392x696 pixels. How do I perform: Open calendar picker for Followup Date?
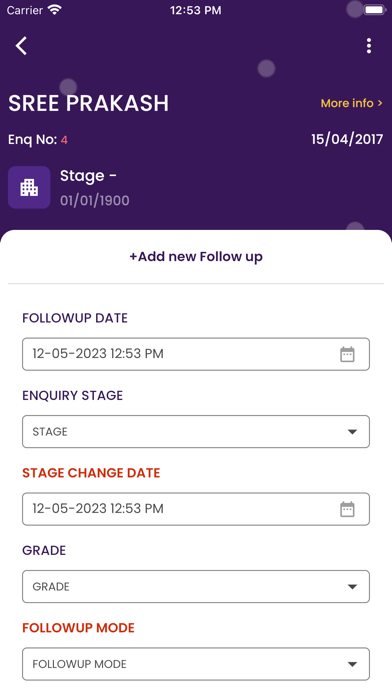coord(347,354)
